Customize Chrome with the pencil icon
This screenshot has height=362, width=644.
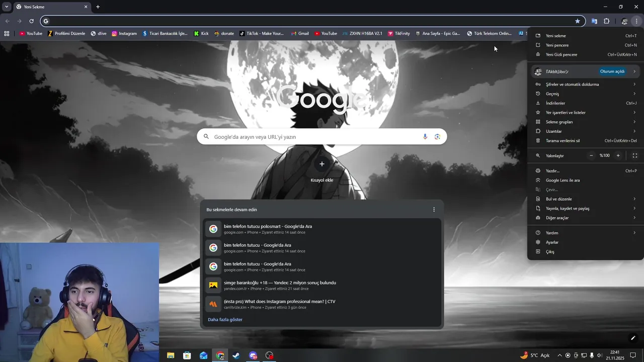633,338
